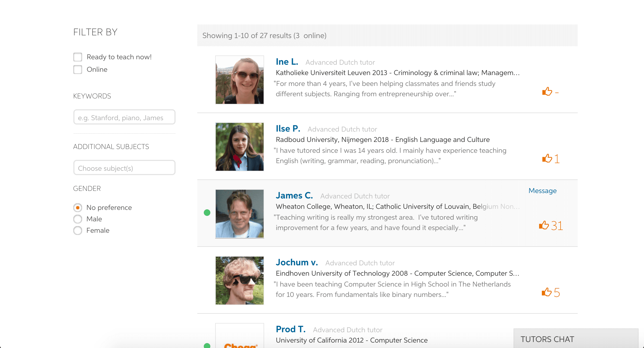Check the Online filter checkbox

pos(77,69)
